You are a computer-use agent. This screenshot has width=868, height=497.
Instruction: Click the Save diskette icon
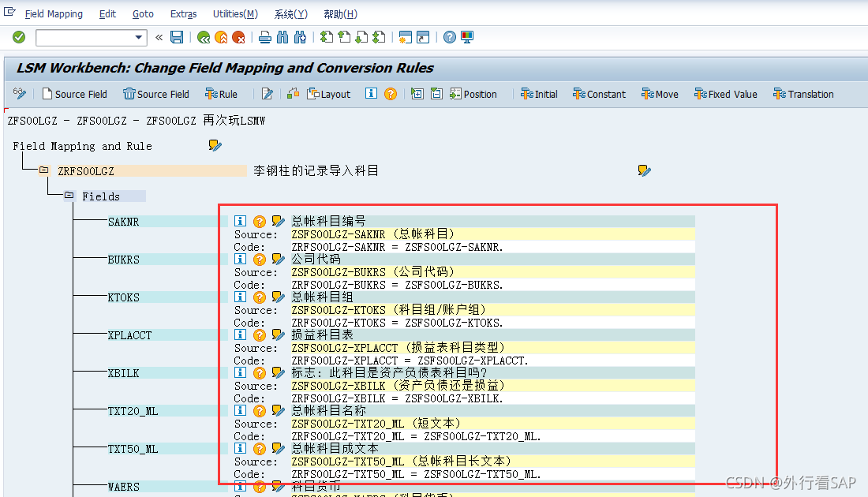(x=177, y=37)
